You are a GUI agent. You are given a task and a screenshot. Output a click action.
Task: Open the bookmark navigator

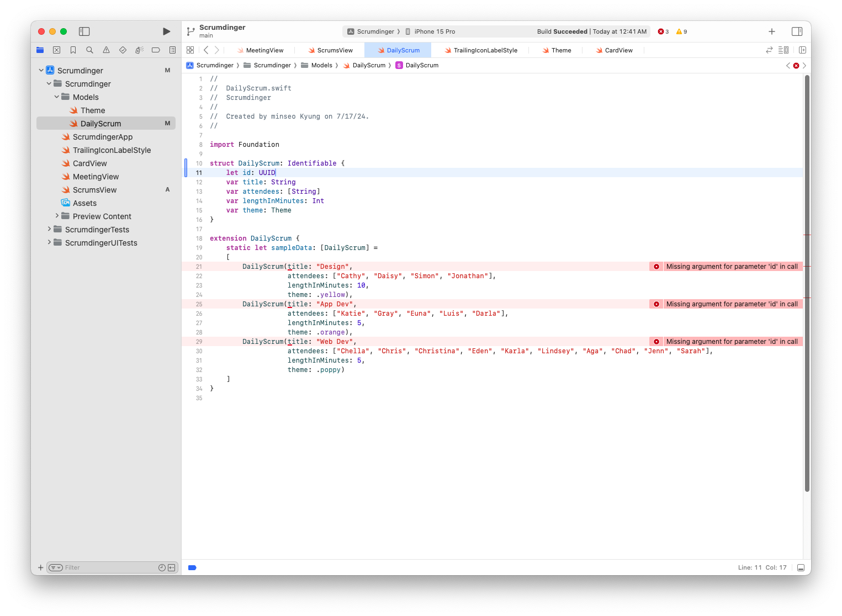pyautogui.click(x=73, y=50)
